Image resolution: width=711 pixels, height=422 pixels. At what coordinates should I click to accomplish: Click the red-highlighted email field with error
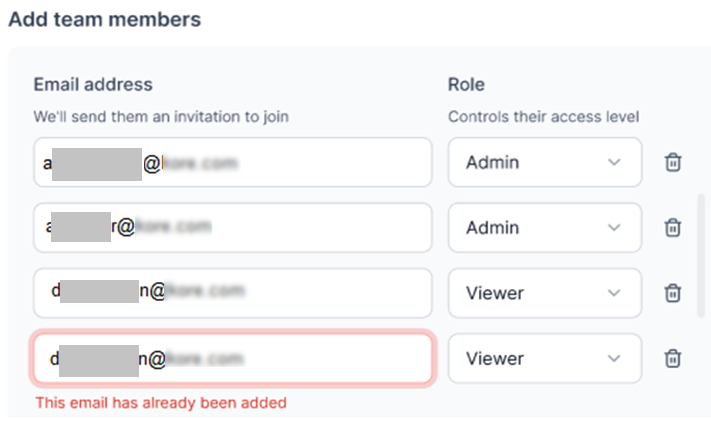click(x=300, y=358)
